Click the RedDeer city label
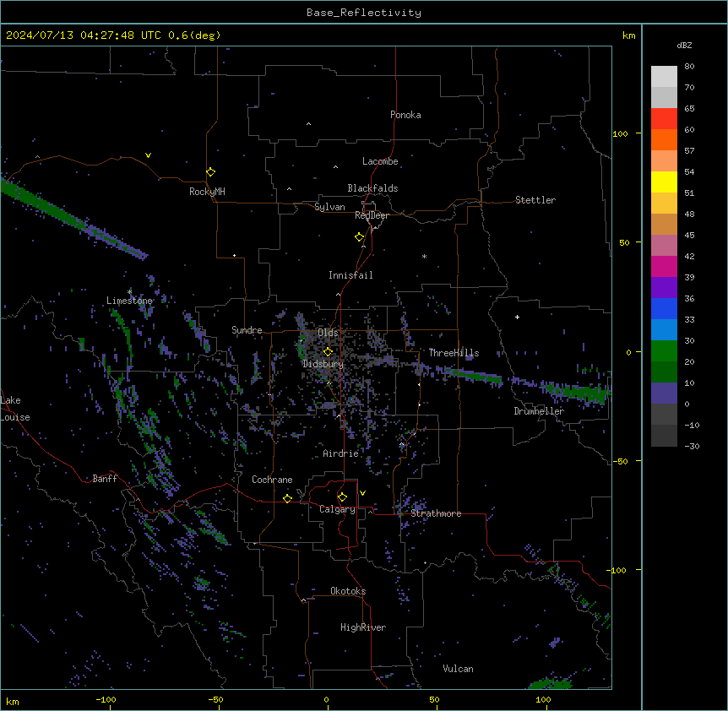Viewport: 728px width, 711px height. click(372, 215)
